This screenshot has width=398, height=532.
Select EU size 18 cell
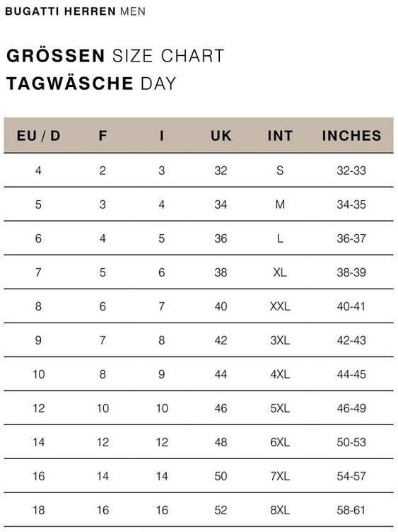click(x=39, y=510)
